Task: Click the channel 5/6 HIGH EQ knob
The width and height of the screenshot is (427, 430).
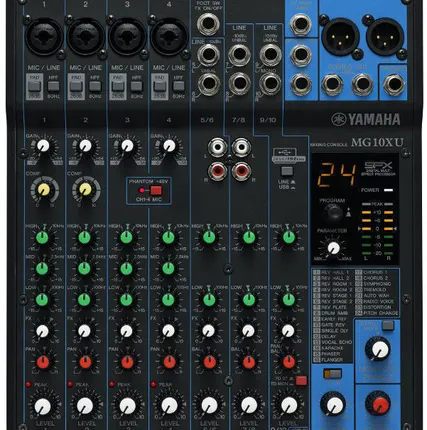Action: pos(209,238)
